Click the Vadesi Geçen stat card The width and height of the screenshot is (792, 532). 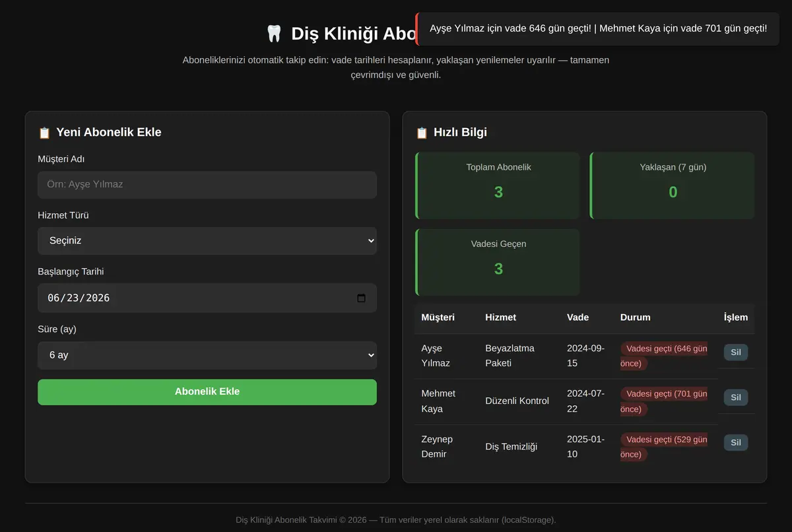[498, 262]
